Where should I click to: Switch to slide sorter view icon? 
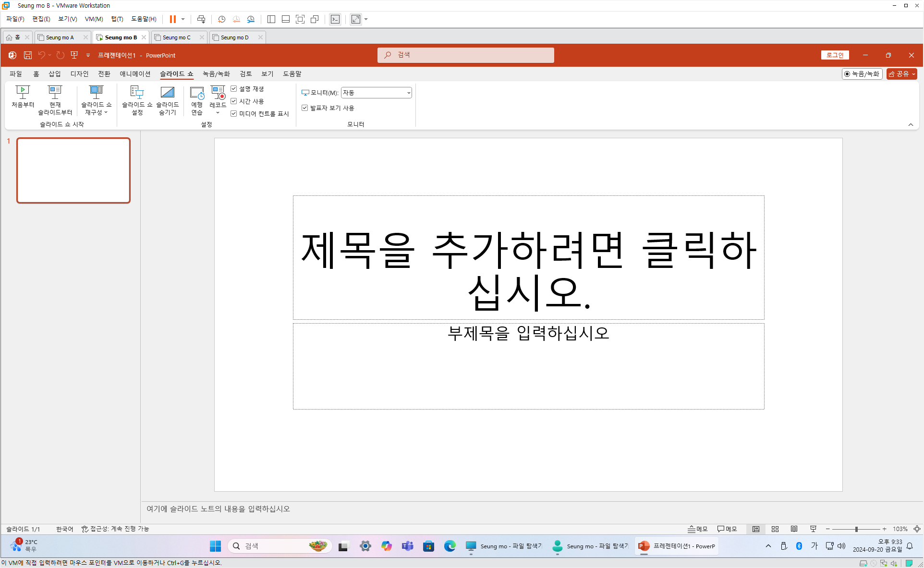775,529
